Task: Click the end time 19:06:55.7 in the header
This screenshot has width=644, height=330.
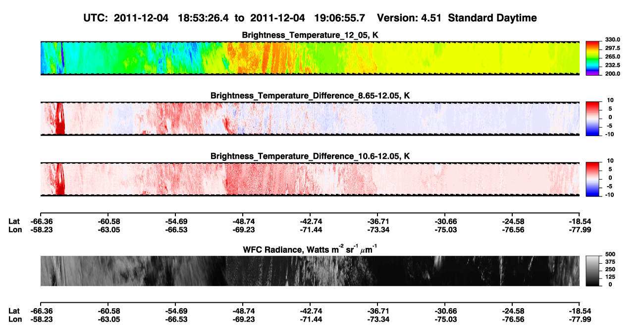Action: [340, 18]
